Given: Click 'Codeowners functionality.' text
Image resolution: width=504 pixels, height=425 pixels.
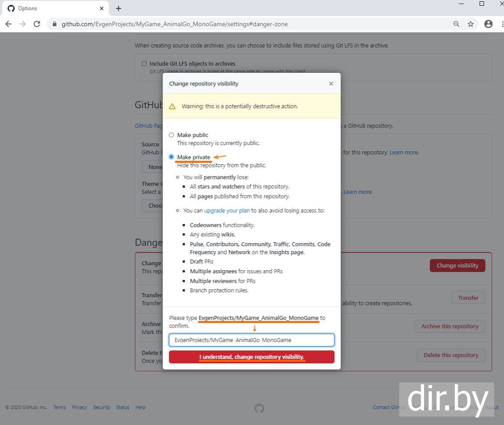Looking at the screenshot, I should 222,225.
